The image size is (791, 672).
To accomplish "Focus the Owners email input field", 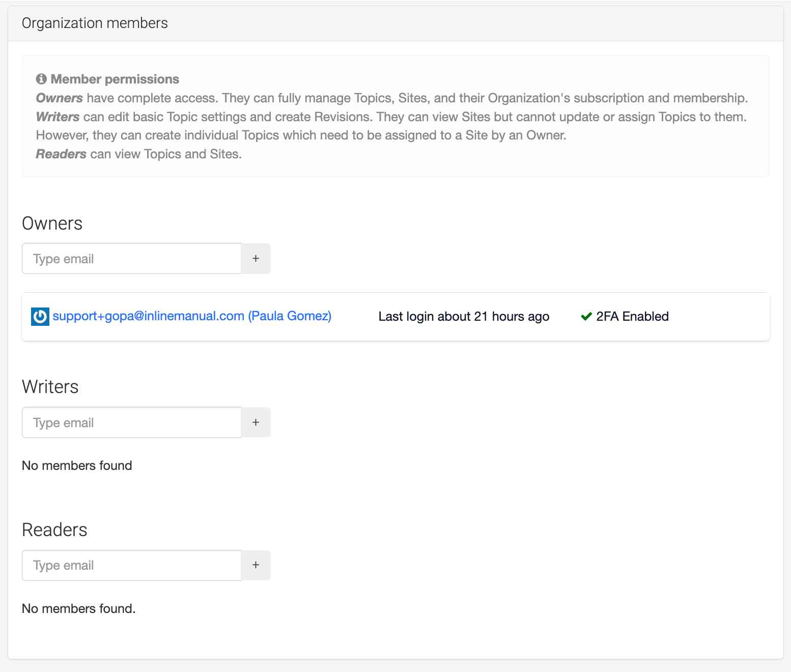I will click(131, 259).
